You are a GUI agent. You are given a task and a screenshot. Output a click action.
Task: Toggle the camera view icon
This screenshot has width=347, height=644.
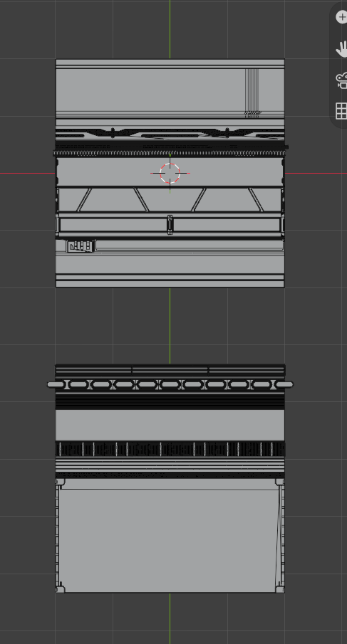point(341,80)
